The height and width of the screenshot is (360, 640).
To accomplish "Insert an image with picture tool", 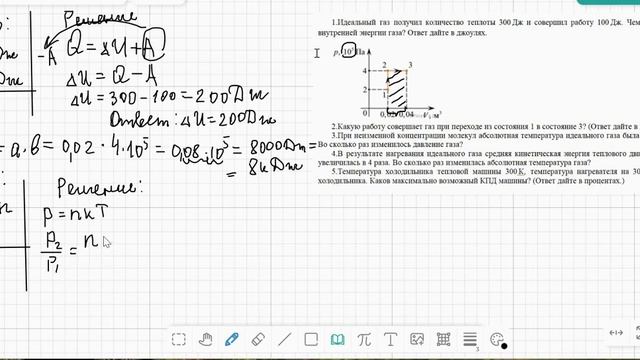I will click(417, 339).
